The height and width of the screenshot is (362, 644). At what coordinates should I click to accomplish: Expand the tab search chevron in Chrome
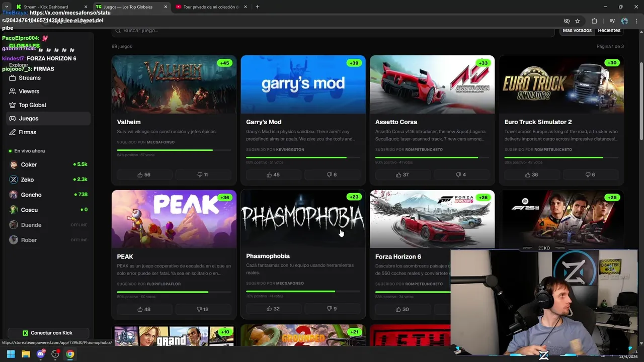click(x=7, y=7)
